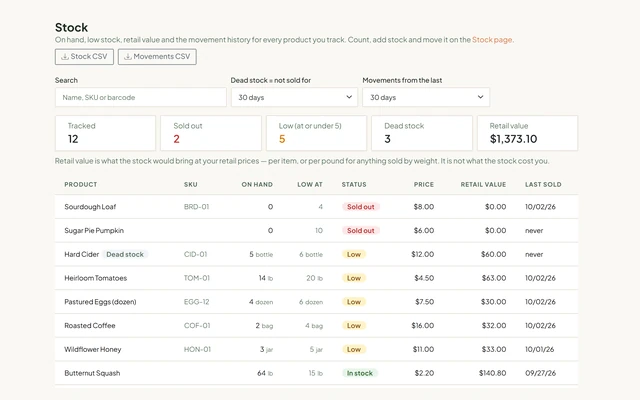Click the COF-01 SKU cell
The height and width of the screenshot is (400, 640).
(197, 325)
